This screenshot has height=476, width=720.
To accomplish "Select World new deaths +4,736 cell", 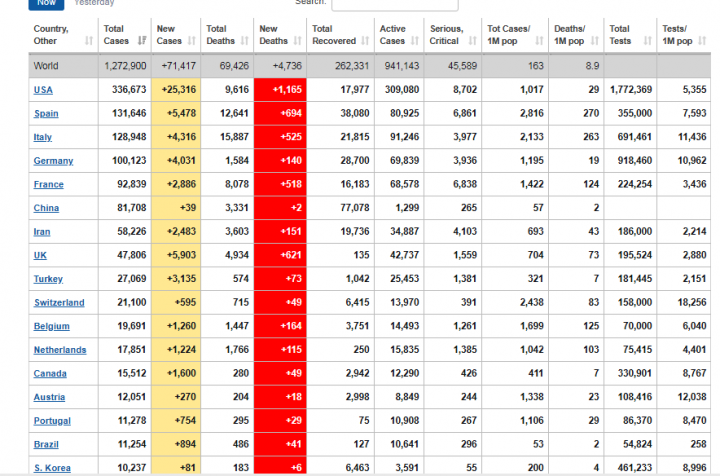I will coord(280,66).
